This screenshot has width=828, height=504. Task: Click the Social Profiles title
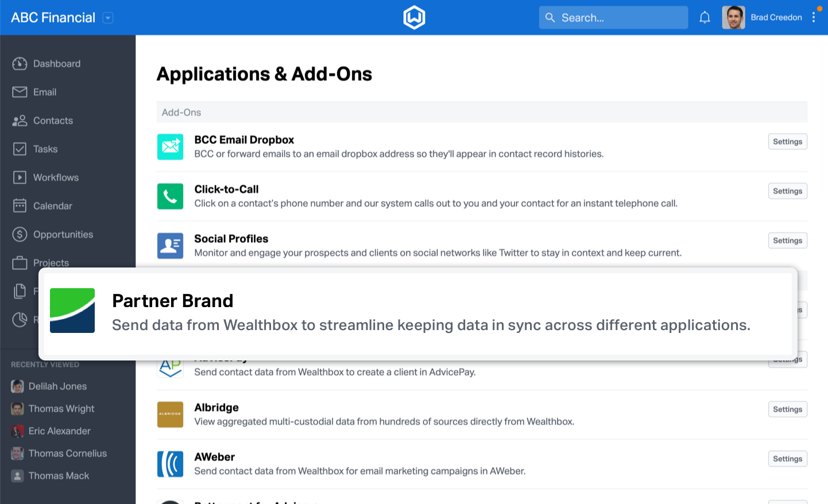pyautogui.click(x=231, y=239)
